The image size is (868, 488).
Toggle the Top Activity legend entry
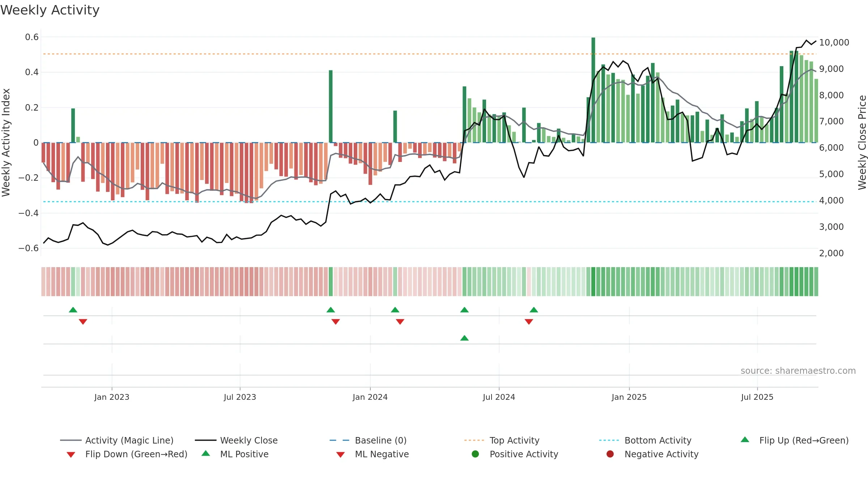point(502,440)
